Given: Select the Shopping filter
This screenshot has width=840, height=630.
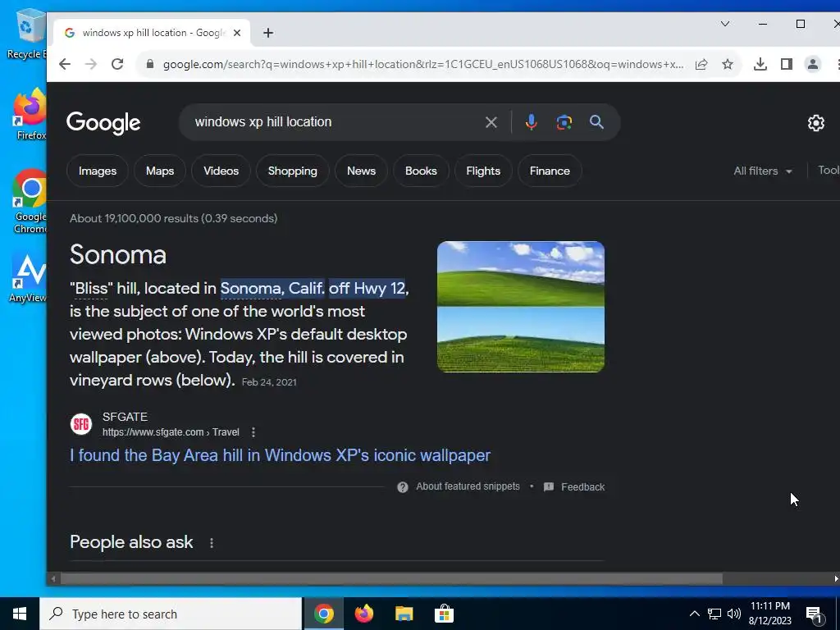Looking at the screenshot, I should [293, 171].
